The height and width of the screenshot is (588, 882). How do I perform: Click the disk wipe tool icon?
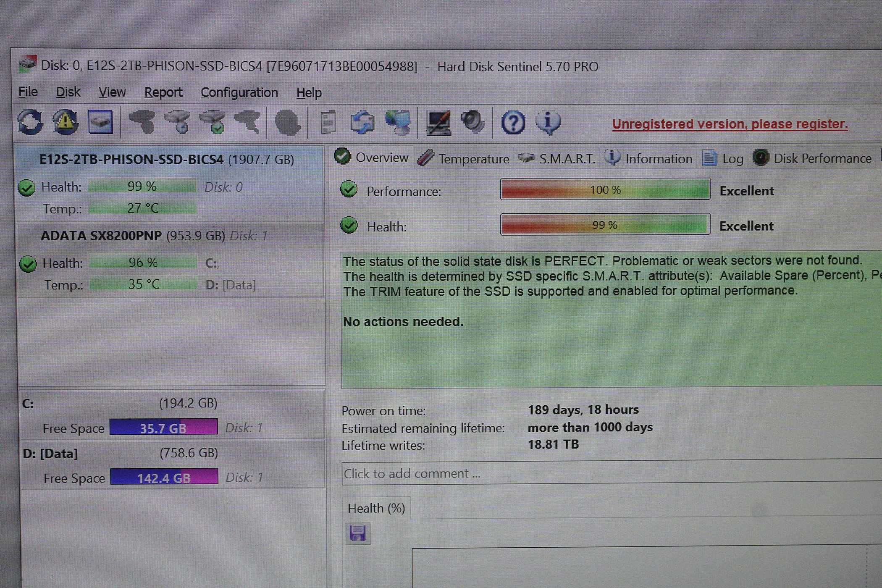click(289, 123)
